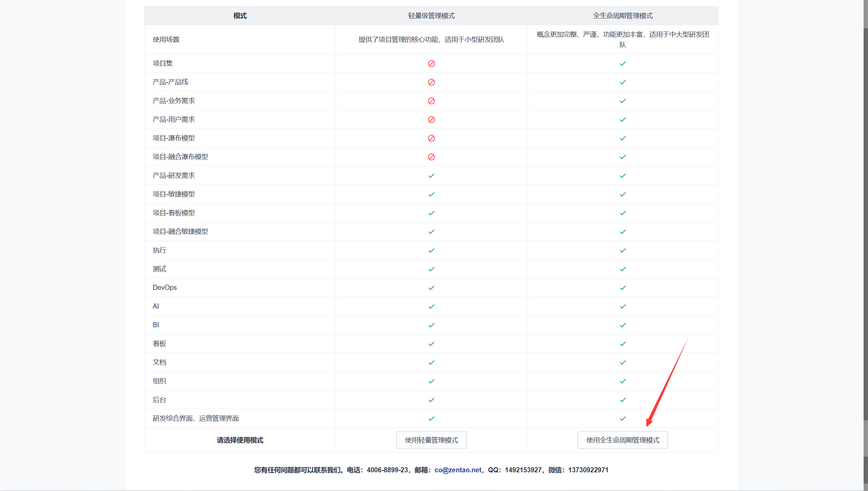This screenshot has height=491, width=868.
Task: Click full-lifecycle checkmark in AI row
Action: pos(623,306)
